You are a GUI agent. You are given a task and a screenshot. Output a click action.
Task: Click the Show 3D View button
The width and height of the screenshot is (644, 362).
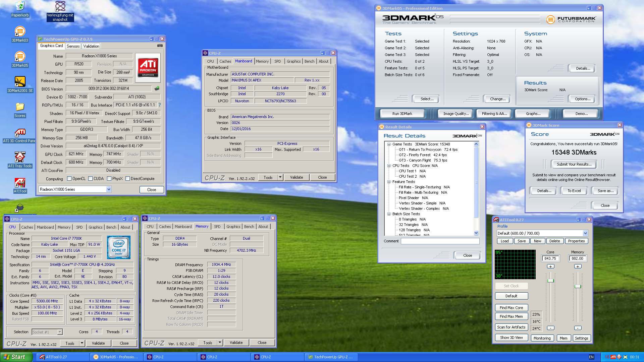pos(511,338)
